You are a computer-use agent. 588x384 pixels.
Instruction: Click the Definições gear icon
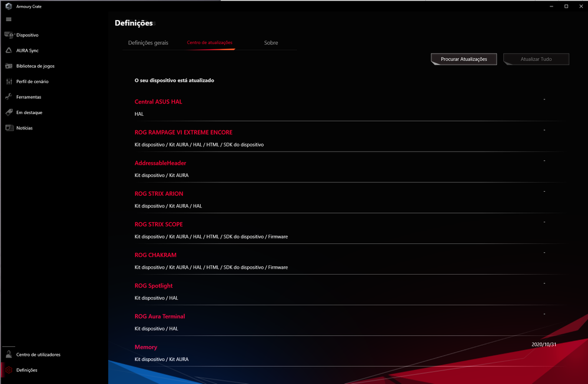[x=9, y=370]
